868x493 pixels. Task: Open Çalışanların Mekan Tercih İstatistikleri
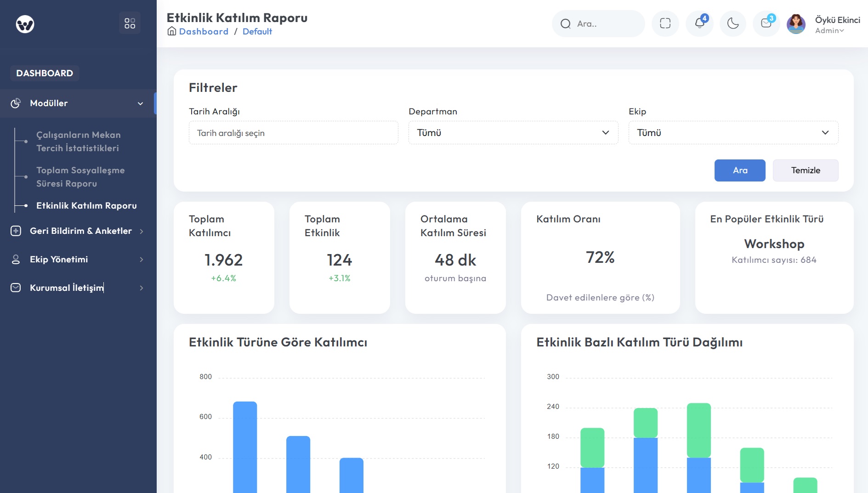click(78, 142)
